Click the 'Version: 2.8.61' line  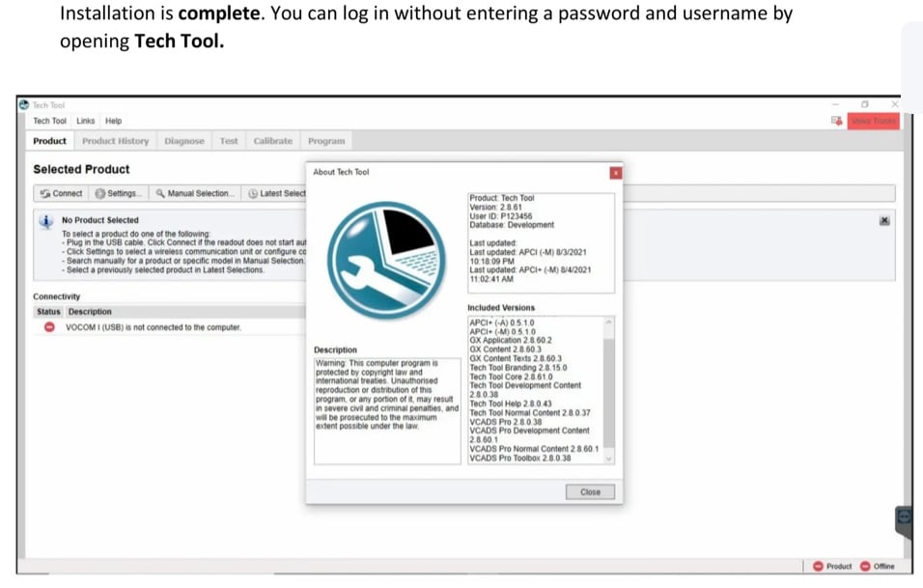pos(495,208)
